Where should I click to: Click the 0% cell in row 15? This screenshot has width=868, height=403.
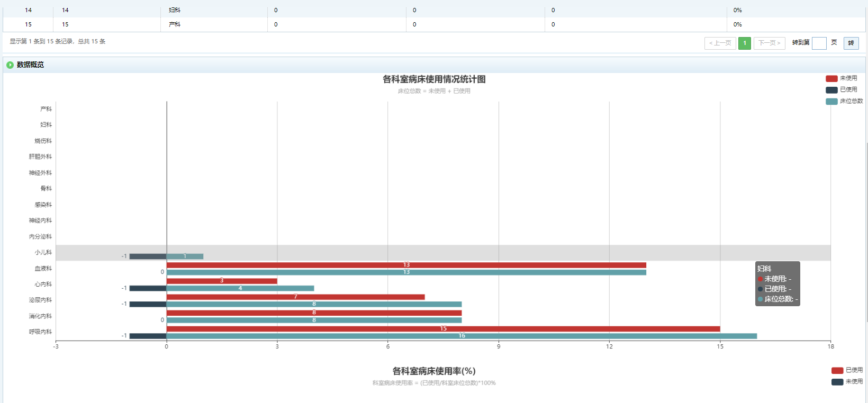coord(738,24)
